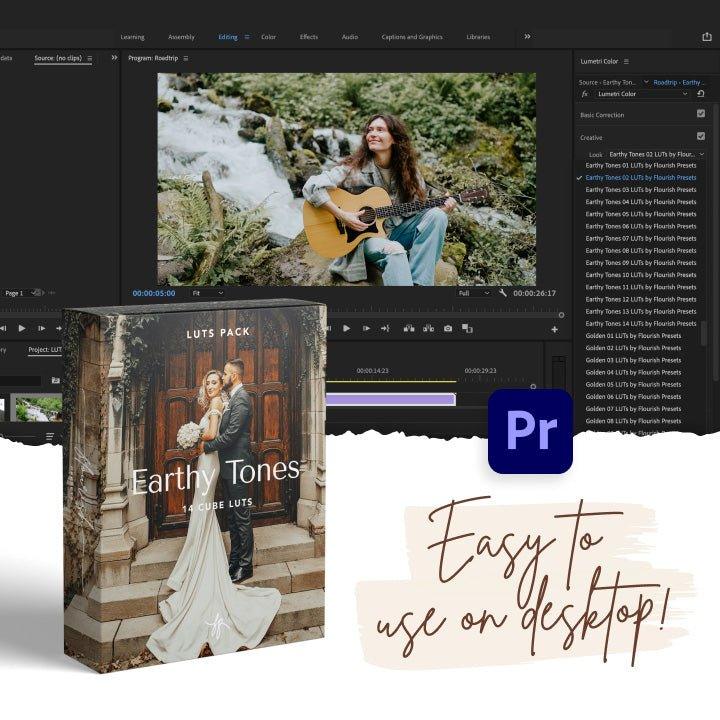Click the camera export frame icon
Image resolution: width=720 pixels, height=720 pixels.
(448, 328)
